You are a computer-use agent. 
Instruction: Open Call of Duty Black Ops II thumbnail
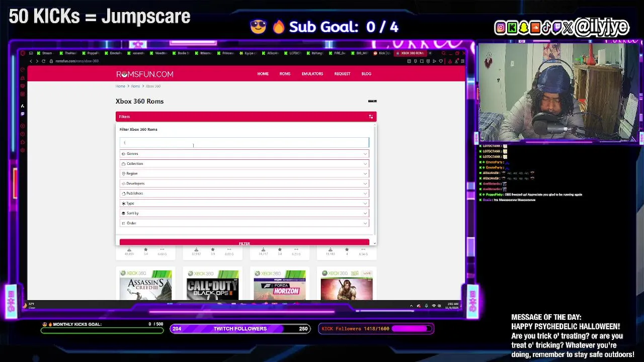[x=212, y=285]
